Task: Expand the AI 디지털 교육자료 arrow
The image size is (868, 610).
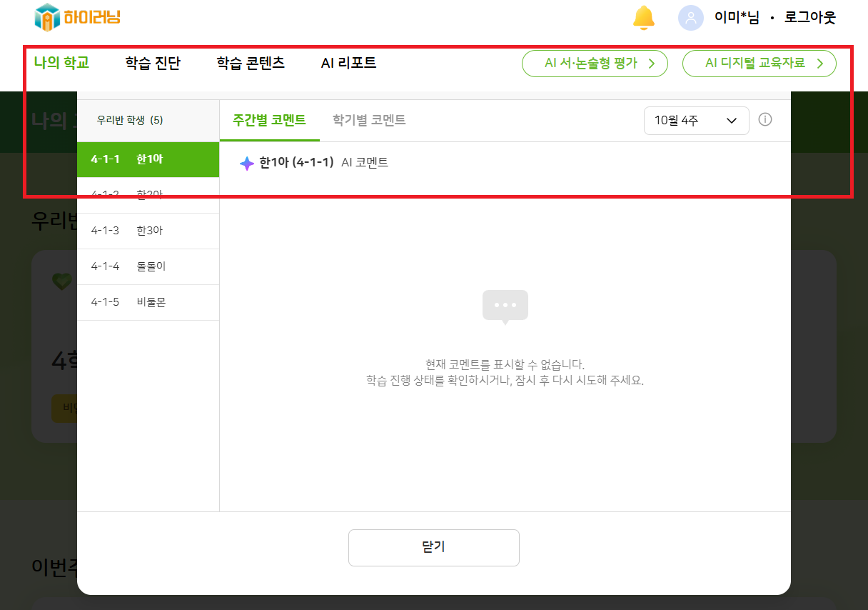Action: (819, 64)
